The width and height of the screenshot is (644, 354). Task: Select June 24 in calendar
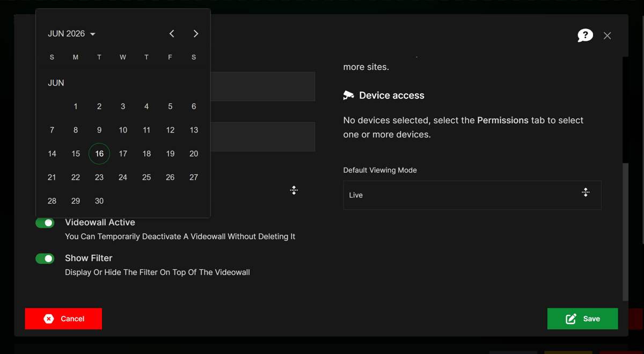[123, 177]
